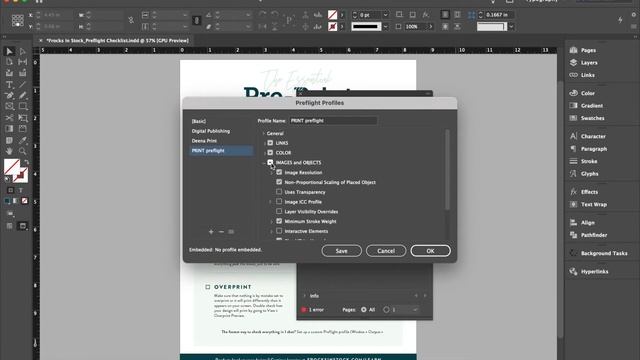The image size is (640, 360).
Task: Expand Minimum Stroke Weight options arrow
Action: 271,222
